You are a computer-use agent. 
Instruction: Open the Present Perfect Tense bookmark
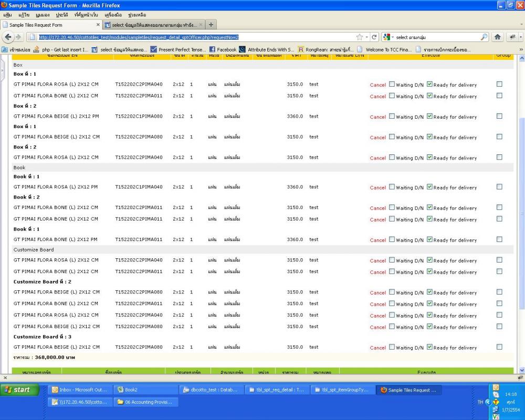pos(178,49)
